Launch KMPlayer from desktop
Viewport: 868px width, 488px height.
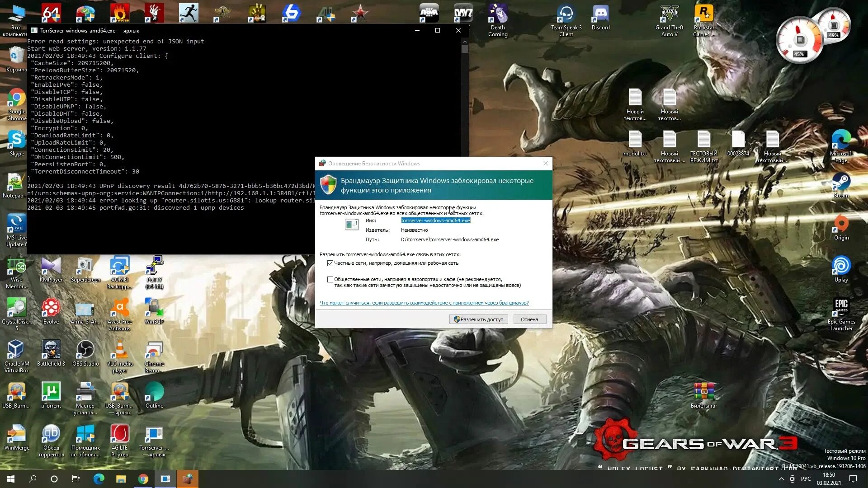[x=51, y=270]
